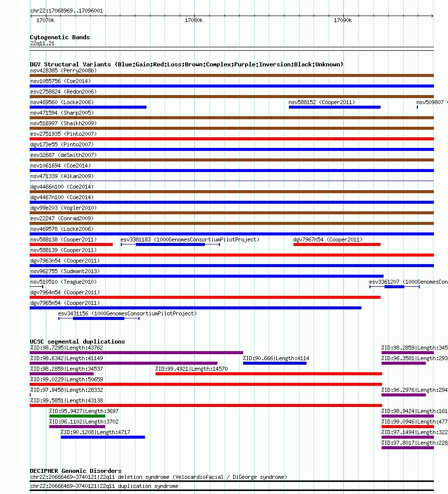
Task: Click the nsv469560 (Locke2006) label
Action: (x=62, y=102)
